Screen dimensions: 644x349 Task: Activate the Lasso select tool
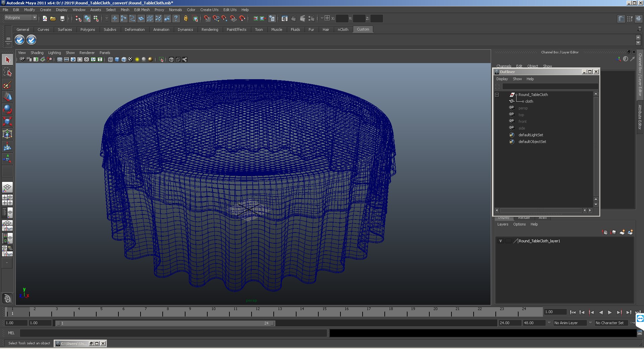click(7, 72)
